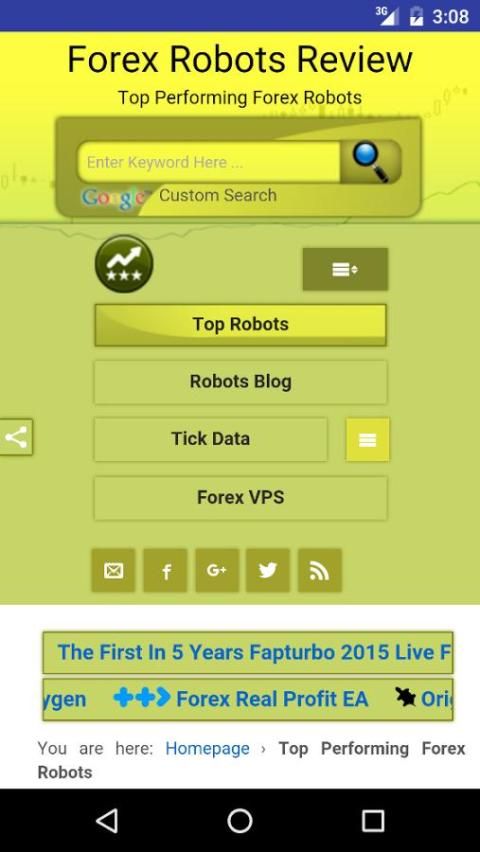The width and height of the screenshot is (480, 852).
Task: Tap the Google Plus icon
Action: pyautogui.click(x=217, y=570)
